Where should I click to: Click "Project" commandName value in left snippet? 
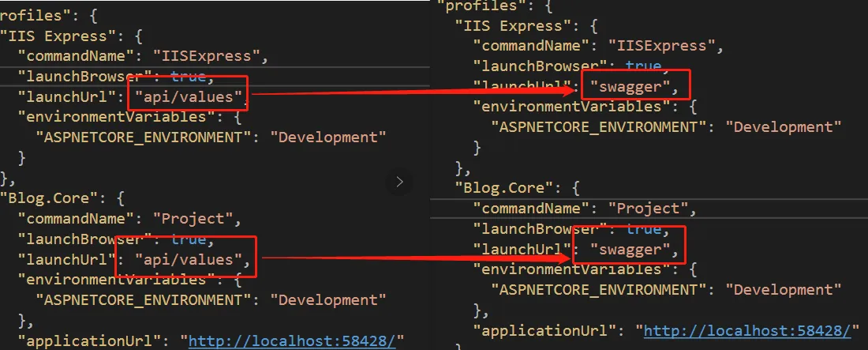click(x=193, y=219)
